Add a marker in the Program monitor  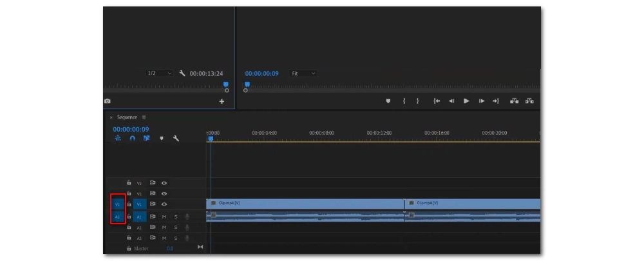coord(388,101)
